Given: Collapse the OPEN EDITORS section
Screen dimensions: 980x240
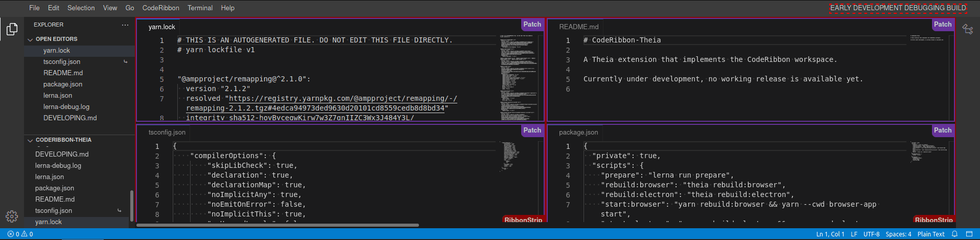Looking at the screenshot, I should point(79,39).
